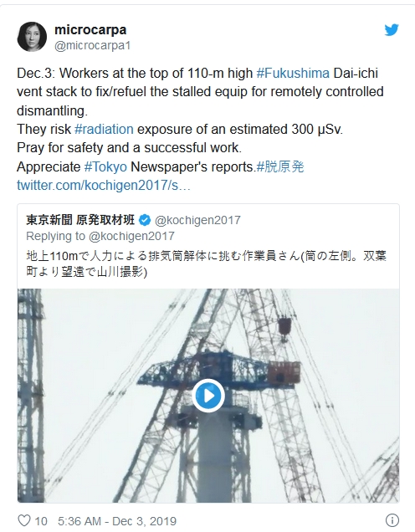The image size is (415, 532).
Task: Click the @microcarpa1 handle
Action: click(x=92, y=45)
